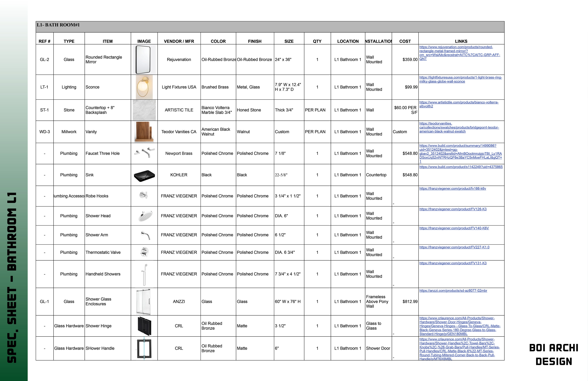Select the 'Brushed Brass' color cell
Viewport: 588px width, 381px height.
(218, 87)
